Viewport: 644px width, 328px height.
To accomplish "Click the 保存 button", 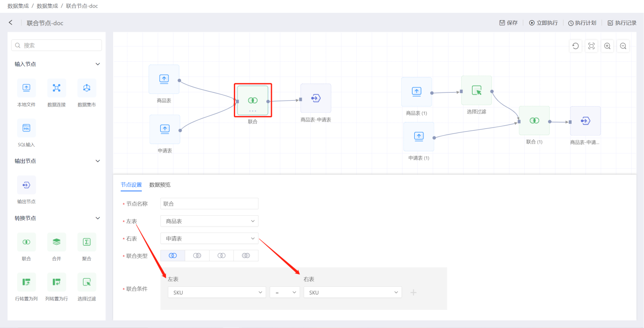I will click(508, 23).
